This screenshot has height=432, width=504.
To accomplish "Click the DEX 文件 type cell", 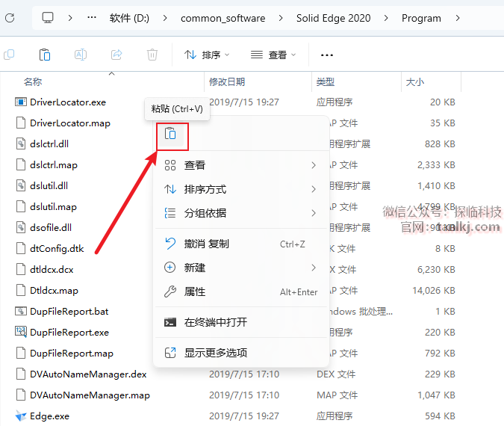I will click(336, 374).
